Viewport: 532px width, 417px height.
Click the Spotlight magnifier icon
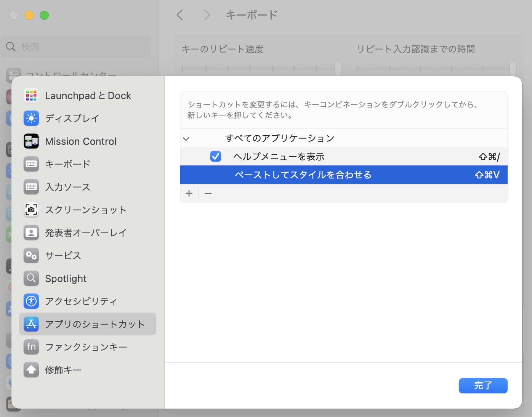tap(31, 279)
